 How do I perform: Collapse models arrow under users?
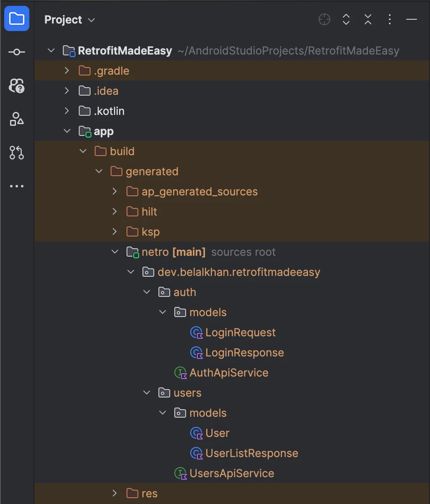point(163,413)
